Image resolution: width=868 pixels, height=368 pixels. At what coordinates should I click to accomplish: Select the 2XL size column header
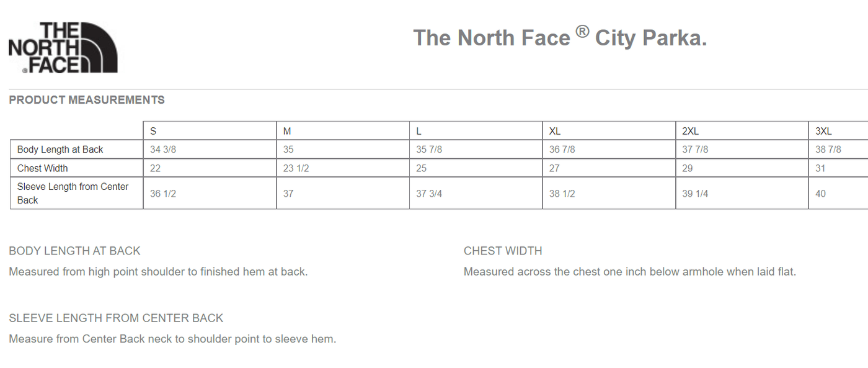(x=690, y=131)
